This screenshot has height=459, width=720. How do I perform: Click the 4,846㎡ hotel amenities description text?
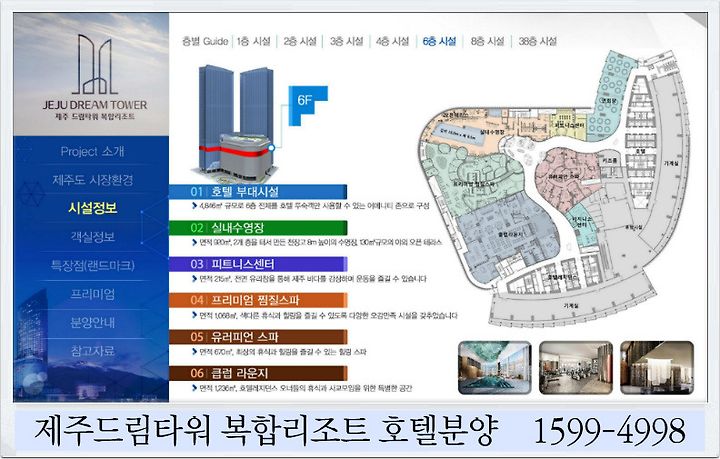pyautogui.click(x=314, y=206)
